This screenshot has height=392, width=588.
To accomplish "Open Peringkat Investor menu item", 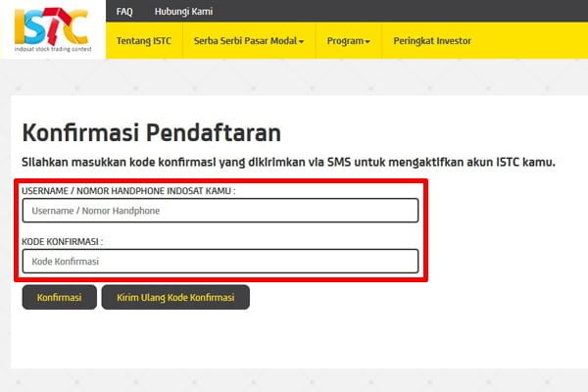I will (432, 41).
